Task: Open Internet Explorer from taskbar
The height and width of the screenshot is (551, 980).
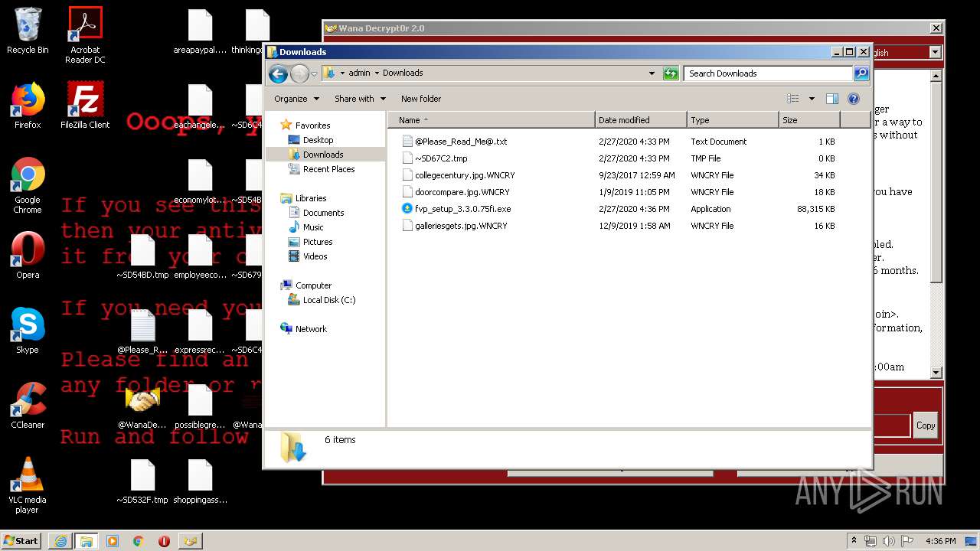Action: tap(61, 541)
